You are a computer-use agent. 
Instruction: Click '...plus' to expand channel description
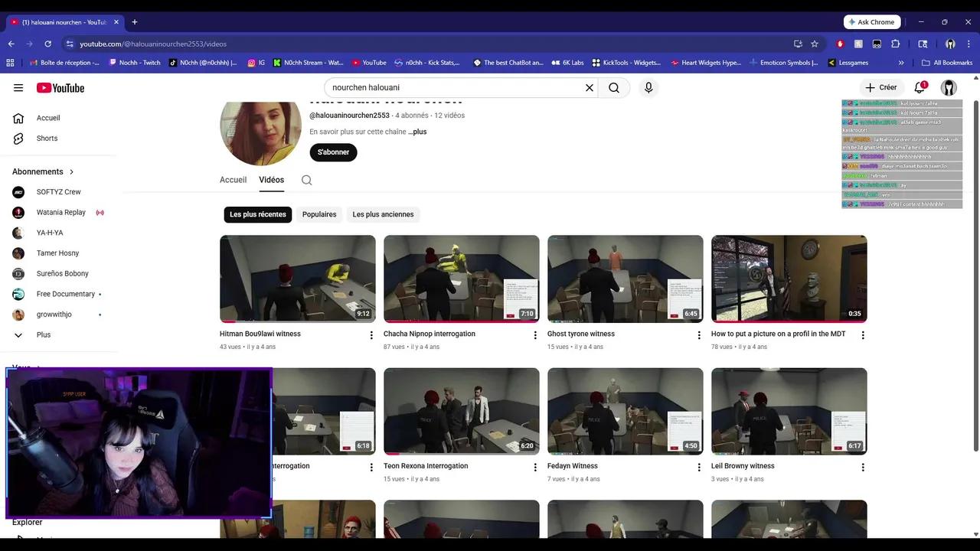[x=417, y=132]
